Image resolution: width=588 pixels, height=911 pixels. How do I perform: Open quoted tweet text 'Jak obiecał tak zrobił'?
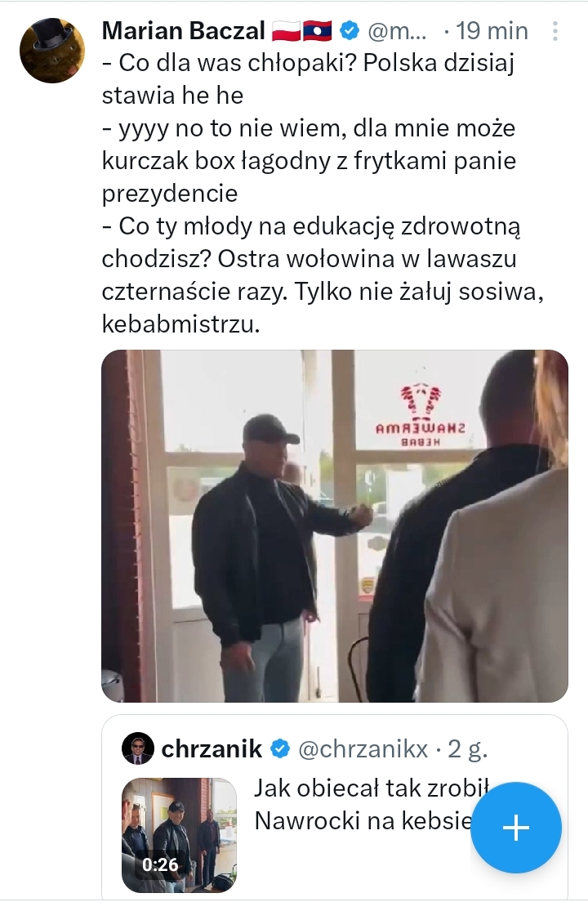(372, 788)
